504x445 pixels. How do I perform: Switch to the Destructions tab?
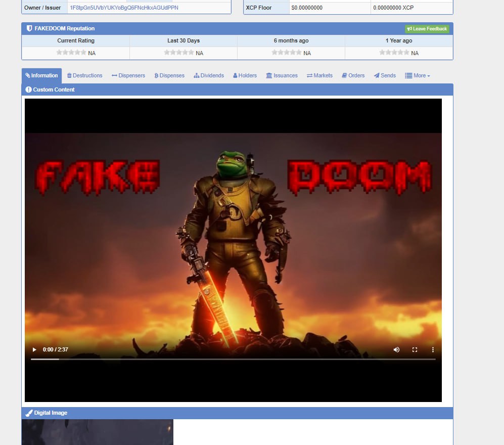click(x=85, y=75)
